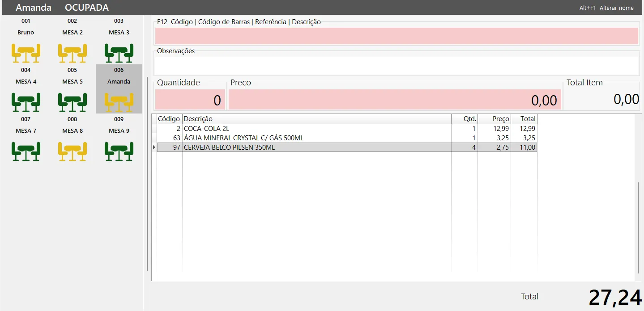This screenshot has height=311, width=644.
Task: Click the 11,00 total cell
Action: tap(524, 147)
